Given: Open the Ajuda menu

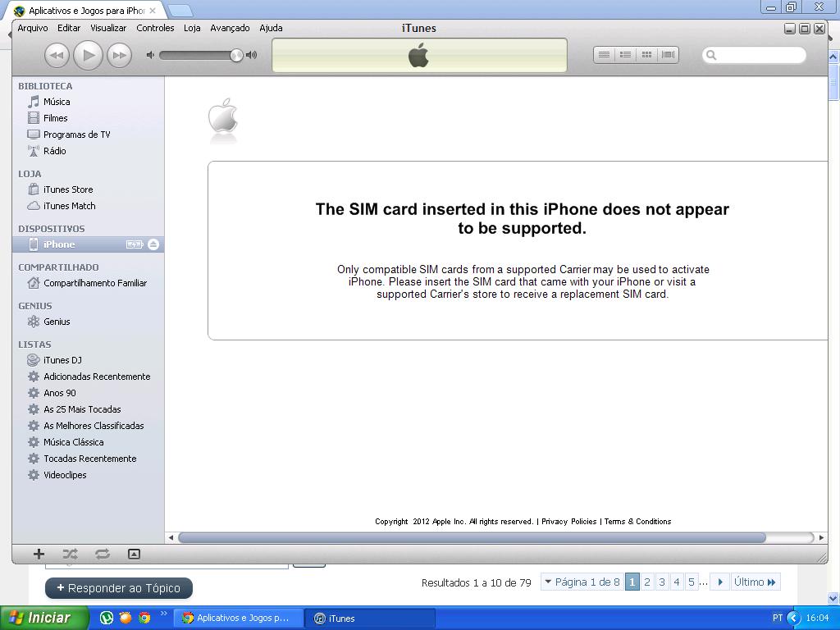Looking at the screenshot, I should pos(271,28).
